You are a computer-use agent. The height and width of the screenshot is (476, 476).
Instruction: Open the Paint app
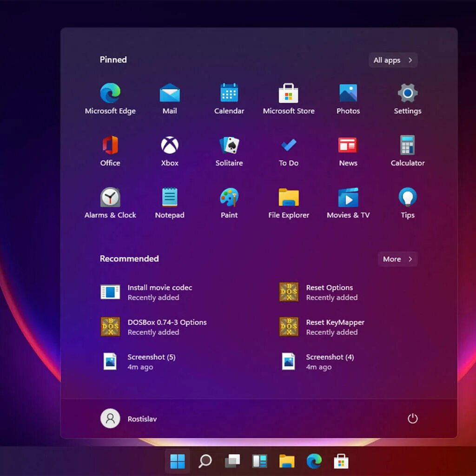[x=229, y=203]
